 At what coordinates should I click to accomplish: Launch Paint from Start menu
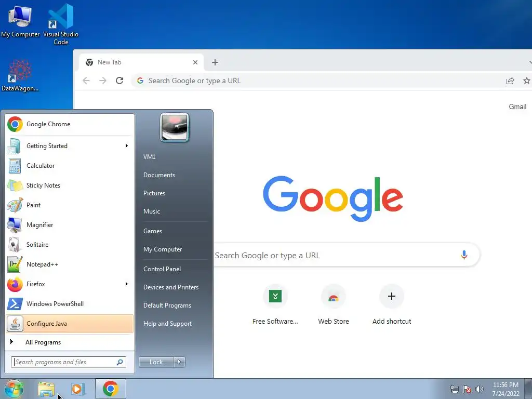coord(70,205)
